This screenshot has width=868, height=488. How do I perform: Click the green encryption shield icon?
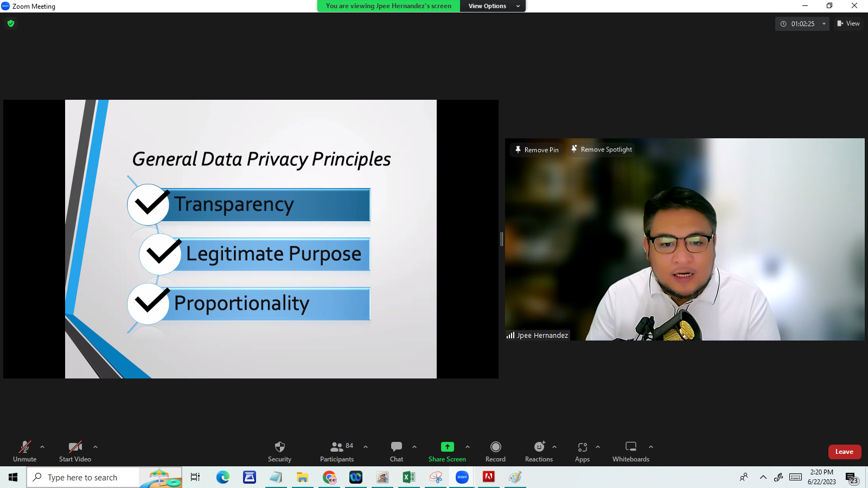(11, 23)
